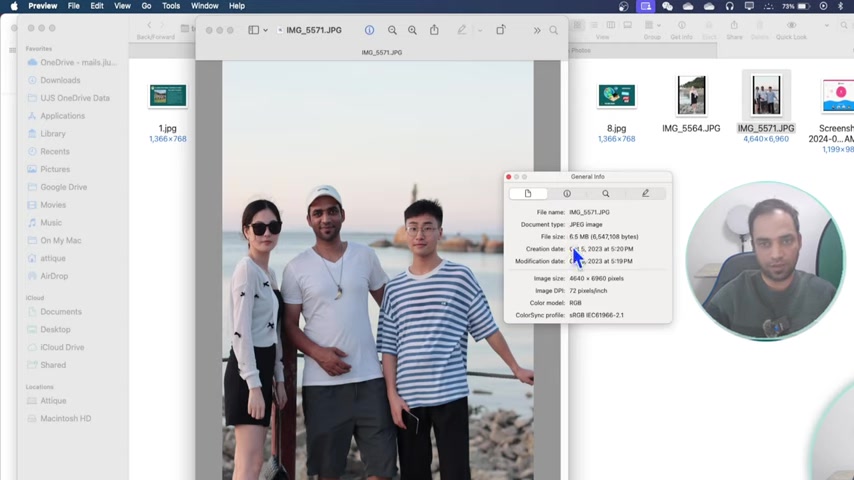This screenshot has height=480, width=854.
Task: Open Downloads in Finder sidebar
Action: click(x=54, y=80)
